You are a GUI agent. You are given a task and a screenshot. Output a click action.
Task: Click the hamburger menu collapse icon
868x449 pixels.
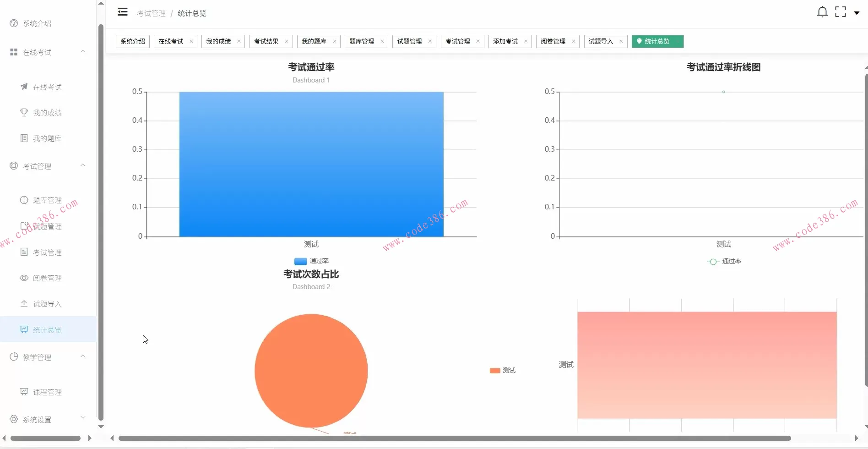click(122, 12)
